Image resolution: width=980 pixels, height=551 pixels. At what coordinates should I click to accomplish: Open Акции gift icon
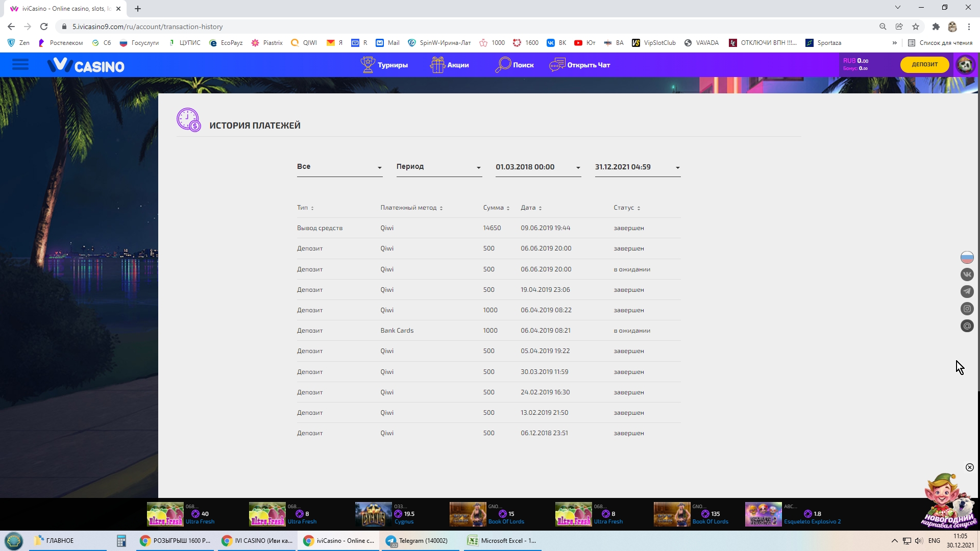pos(437,65)
